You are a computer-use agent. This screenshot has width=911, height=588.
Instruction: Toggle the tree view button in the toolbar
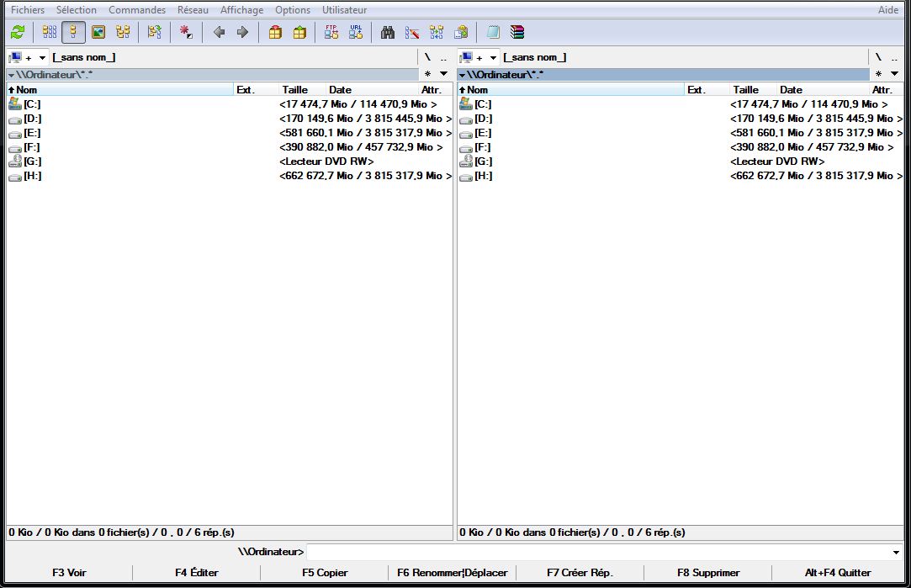123,33
